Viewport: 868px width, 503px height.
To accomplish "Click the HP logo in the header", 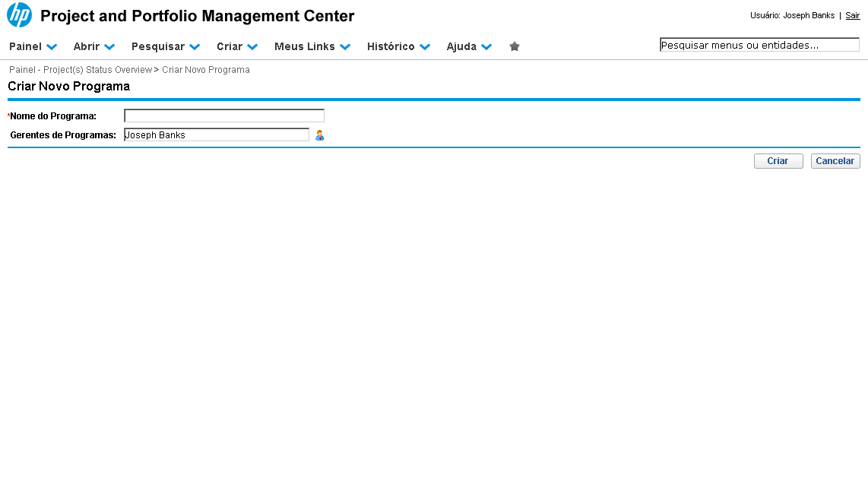I will [19, 15].
